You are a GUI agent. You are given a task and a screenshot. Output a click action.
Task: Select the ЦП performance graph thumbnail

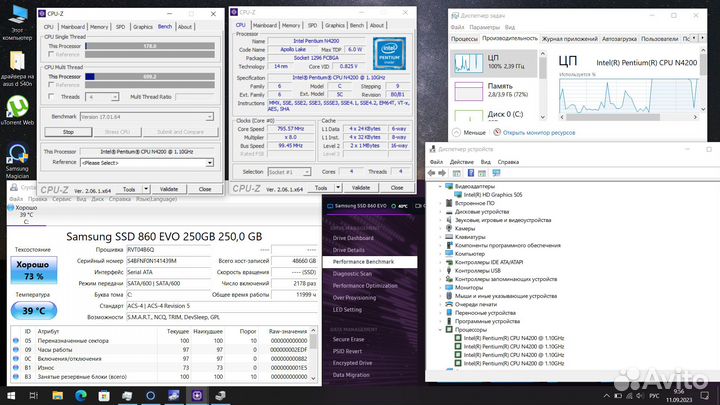click(468, 63)
